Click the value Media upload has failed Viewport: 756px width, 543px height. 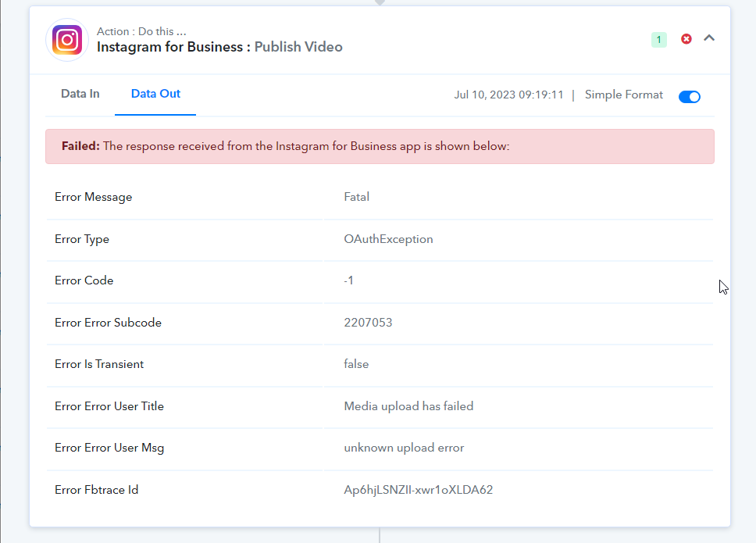(408, 406)
